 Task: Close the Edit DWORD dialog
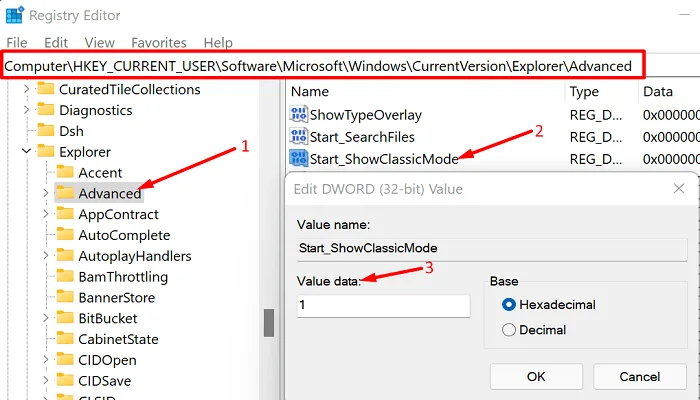click(x=679, y=188)
